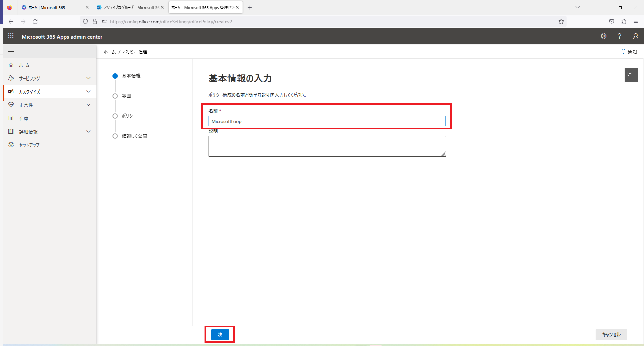Open the help question mark icon
The image size is (644, 346).
[619, 36]
